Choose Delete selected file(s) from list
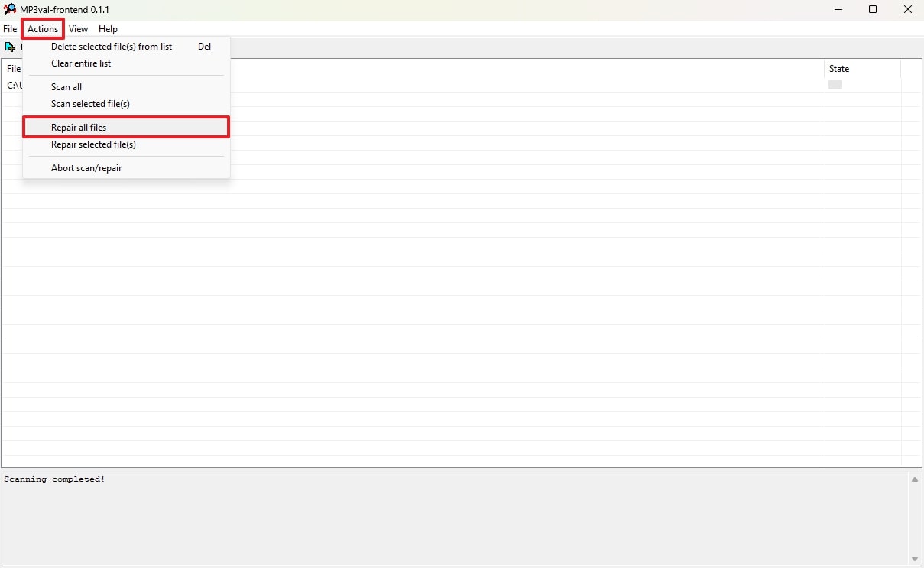 (x=112, y=47)
